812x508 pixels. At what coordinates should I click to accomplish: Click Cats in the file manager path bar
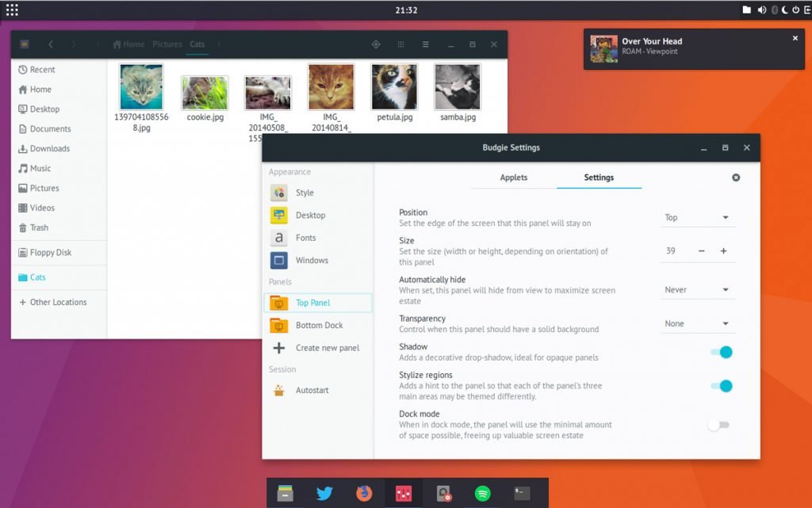pyautogui.click(x=197, y=44)
